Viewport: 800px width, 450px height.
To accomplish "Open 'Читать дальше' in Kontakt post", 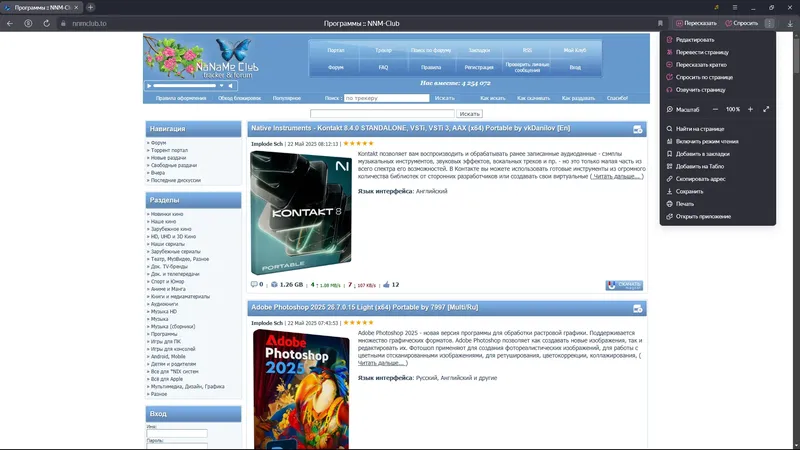I will (617, 177).
